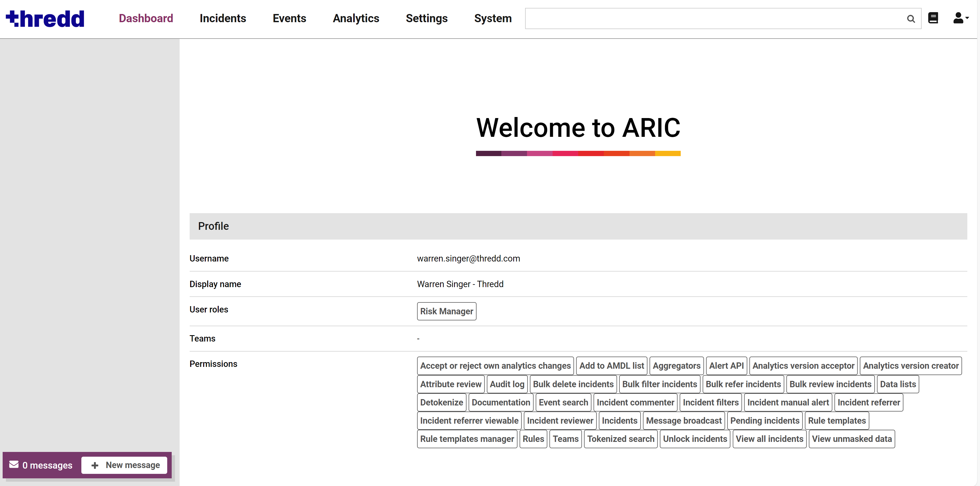
Task: Select 'Bulk delete incidents' permission
Action: (x=573, y=384)
